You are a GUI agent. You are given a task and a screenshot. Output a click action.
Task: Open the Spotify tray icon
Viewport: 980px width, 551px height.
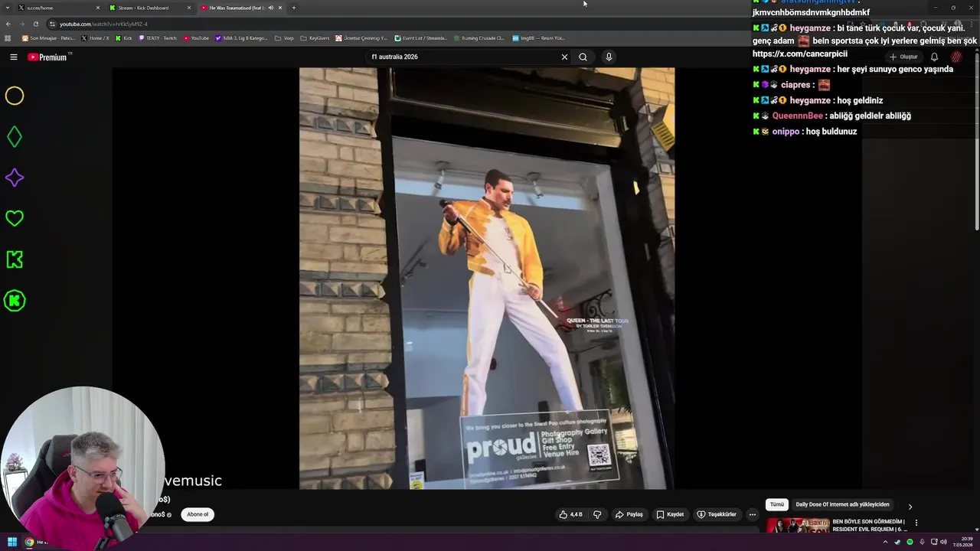pos(910,542)
